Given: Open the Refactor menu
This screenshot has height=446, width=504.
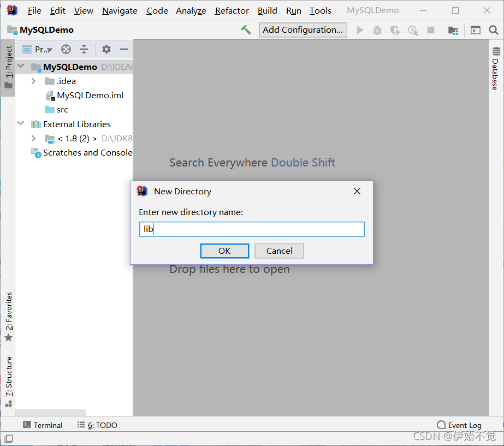Looking at the screenshot, I should (x=232, y=10).
